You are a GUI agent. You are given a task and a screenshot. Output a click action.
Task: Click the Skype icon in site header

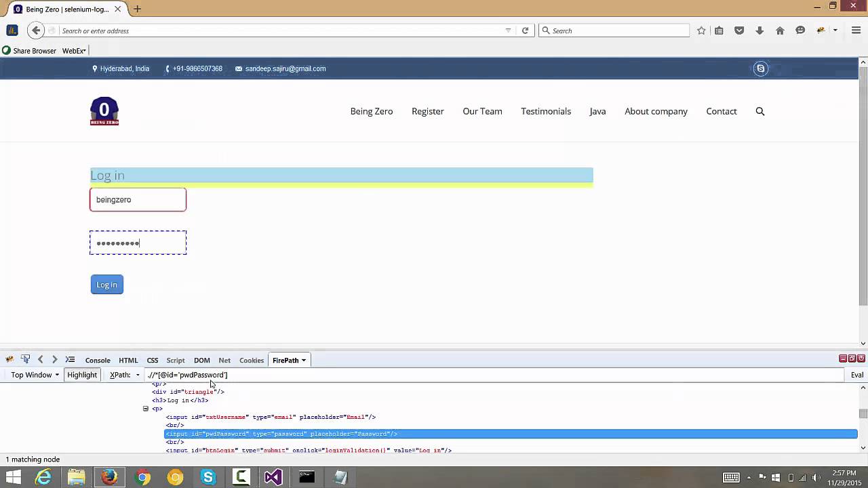(x=761, y=68)
